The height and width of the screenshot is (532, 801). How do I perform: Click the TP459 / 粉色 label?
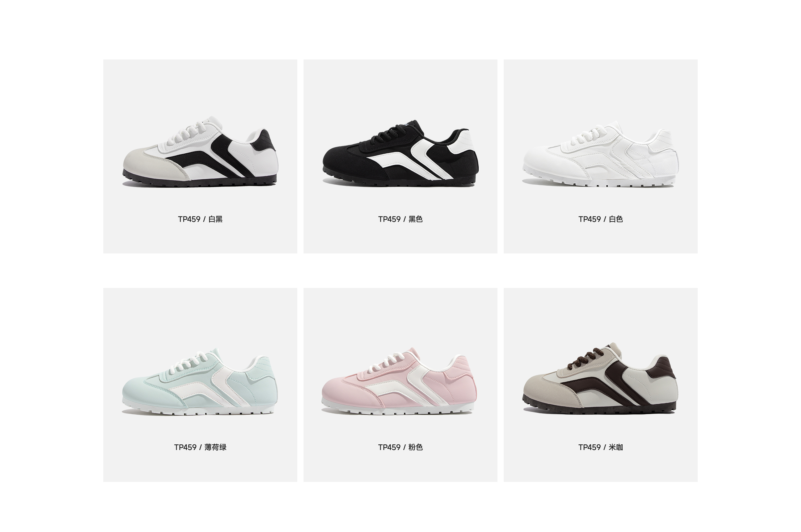click(x=400, y=447)
